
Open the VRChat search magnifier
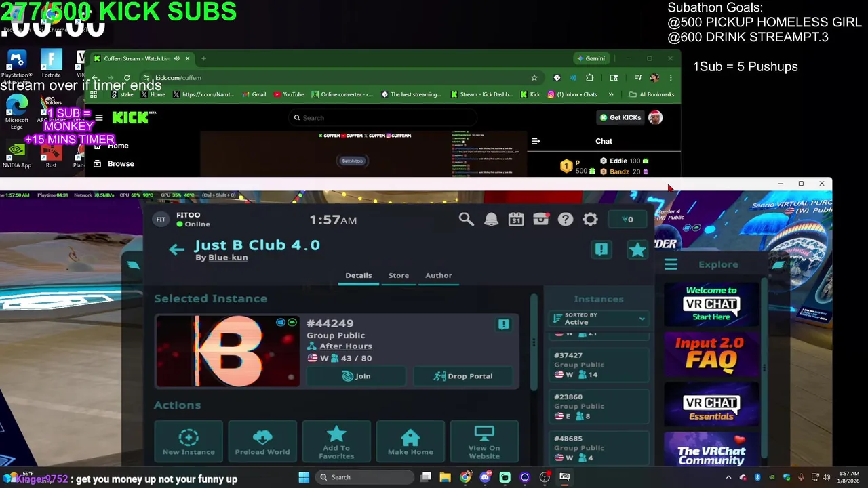[466, 219]
